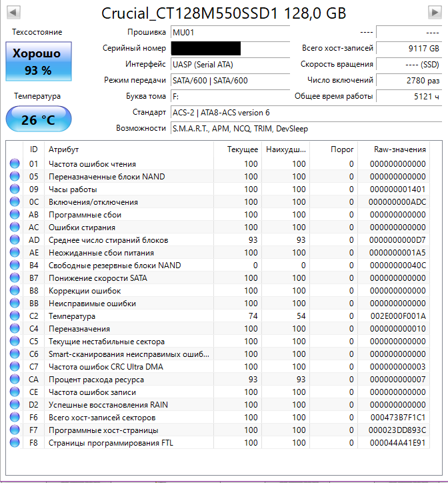Click the Атрибут column header
448x483 pixels.
129,149
